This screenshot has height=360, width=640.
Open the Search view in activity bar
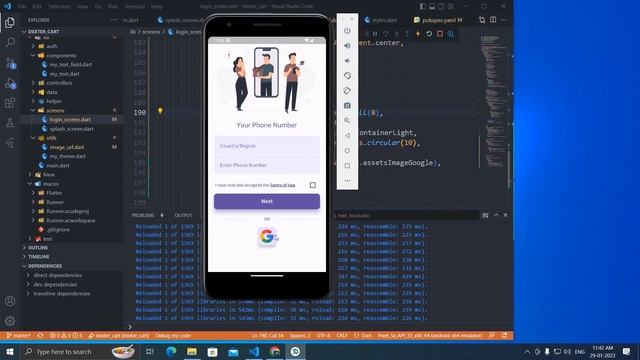[x=10, y=42]
